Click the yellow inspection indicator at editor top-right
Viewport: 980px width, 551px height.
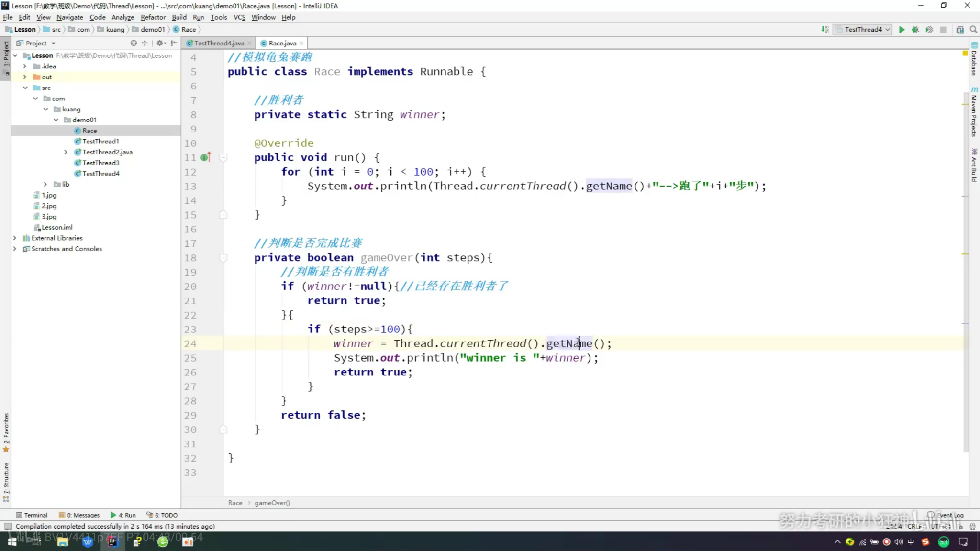[x=965, y=54]
